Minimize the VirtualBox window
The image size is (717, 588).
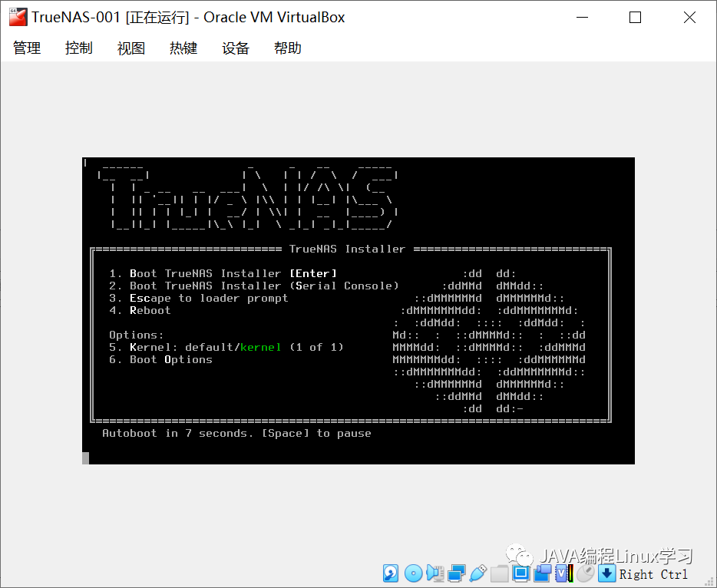click(x=582, y=18)
